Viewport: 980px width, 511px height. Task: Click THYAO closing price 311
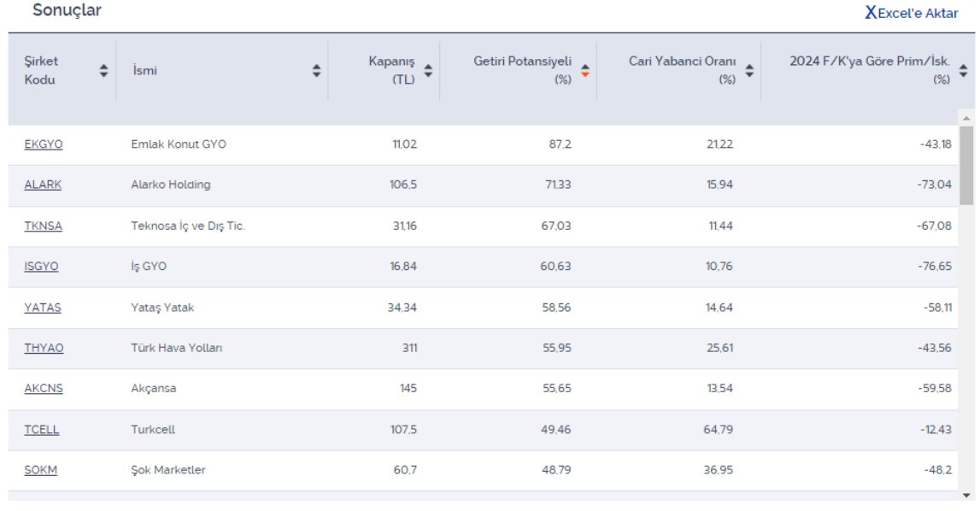pyautogui.click(x=409, y=348)
